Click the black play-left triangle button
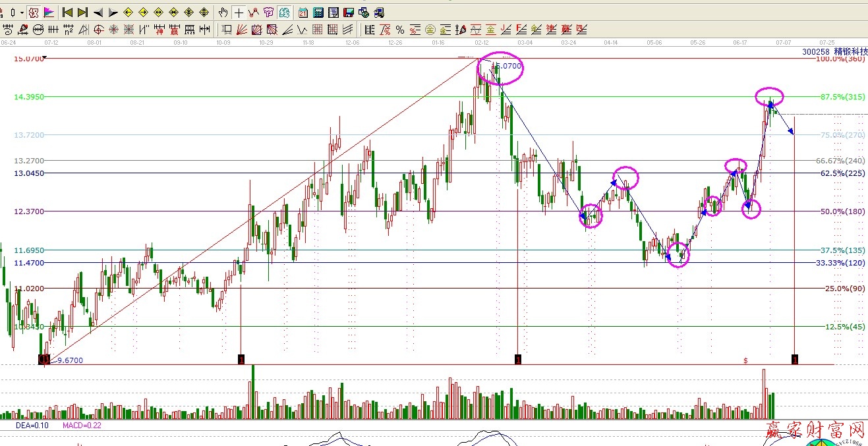This screenshot has height=446, width=868. tap(98, 13)
